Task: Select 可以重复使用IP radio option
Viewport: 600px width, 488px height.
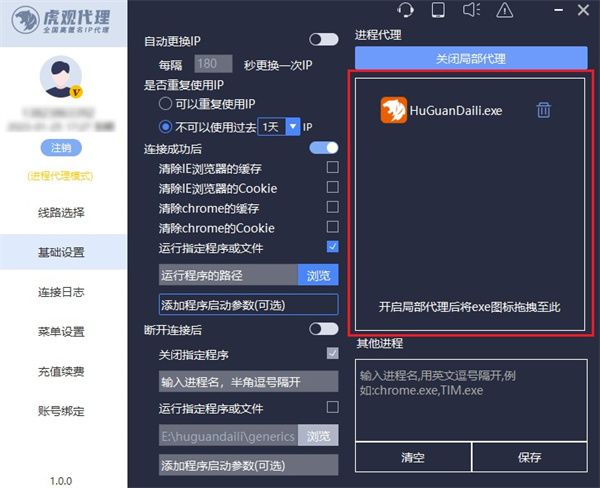Action: pyautogui.click(x=166, y=103)
